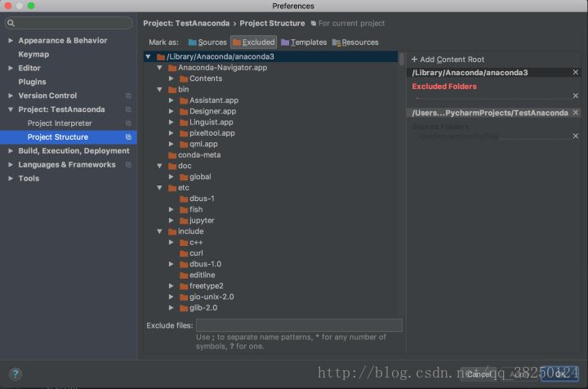
Task: Click the folder tree scrollbar
Action: point(402,60)
